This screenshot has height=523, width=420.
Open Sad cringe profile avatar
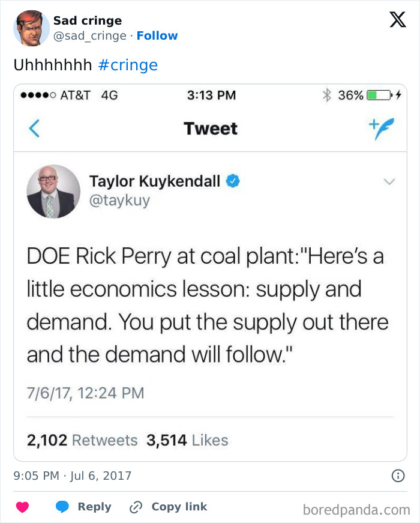click(x=31, y=28)
